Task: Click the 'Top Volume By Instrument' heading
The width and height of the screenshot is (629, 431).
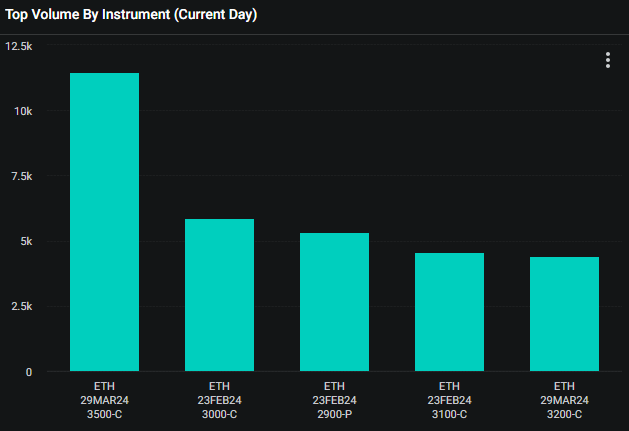Action: tap(87, 15)
